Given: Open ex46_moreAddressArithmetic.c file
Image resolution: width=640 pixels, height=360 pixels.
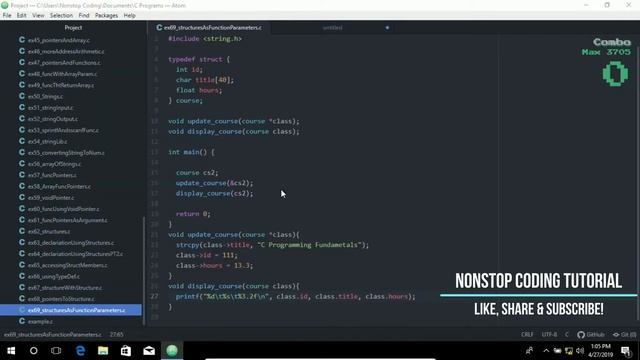Looking at the screenshot, I should pos(66,51).
